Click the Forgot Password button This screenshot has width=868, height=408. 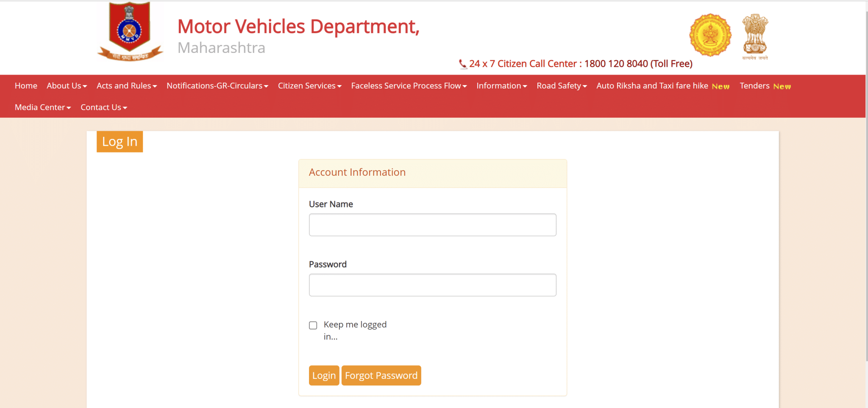[x=381, y=375]
